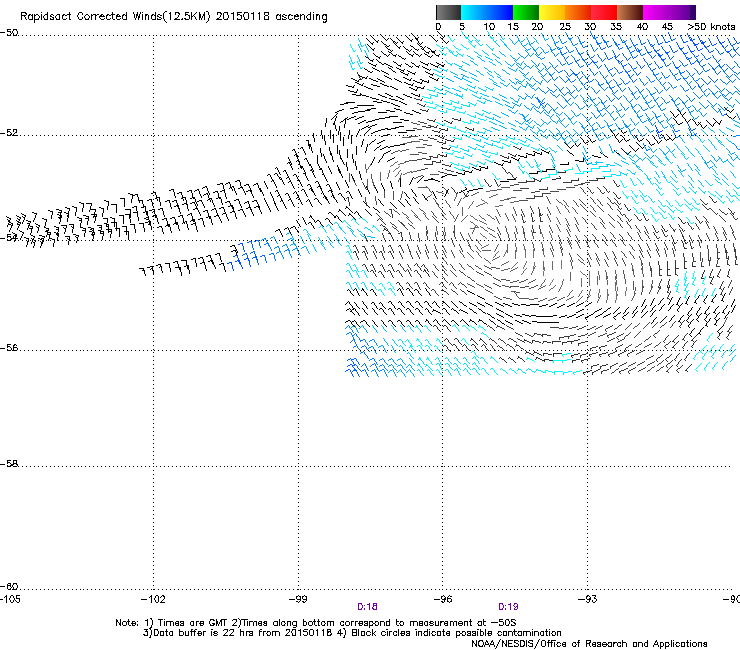Click the blue 10-15 knots legend color
Screen dimensions: 740x650
(x=500, y=12)
